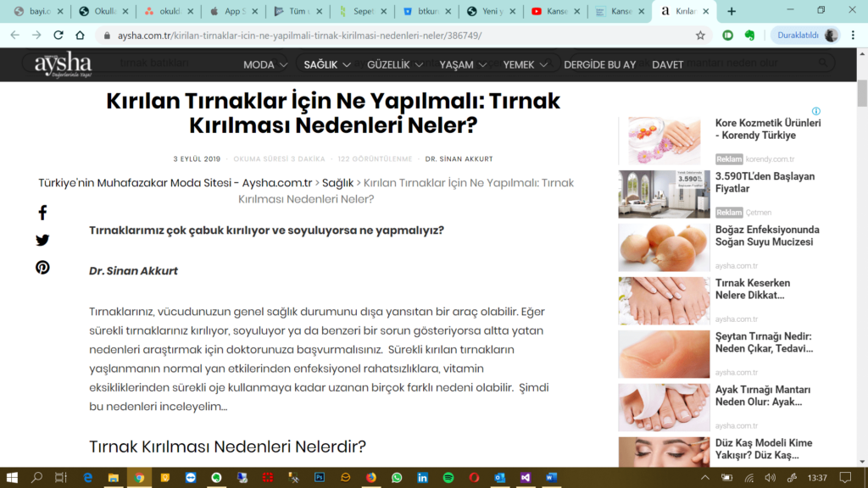Switch to the bayi.c tab
This screenshot has height=488, width=868.
coord(37,11)
